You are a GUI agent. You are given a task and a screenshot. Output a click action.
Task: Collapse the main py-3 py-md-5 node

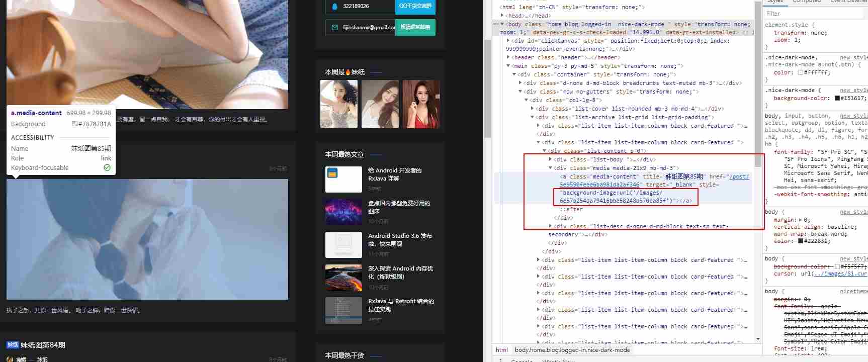tap(508, 66)
